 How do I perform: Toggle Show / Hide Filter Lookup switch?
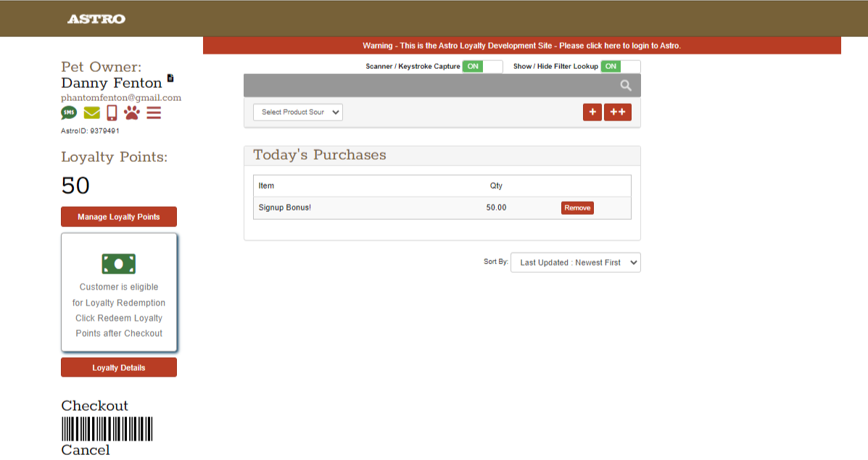[x=620, y=67]
